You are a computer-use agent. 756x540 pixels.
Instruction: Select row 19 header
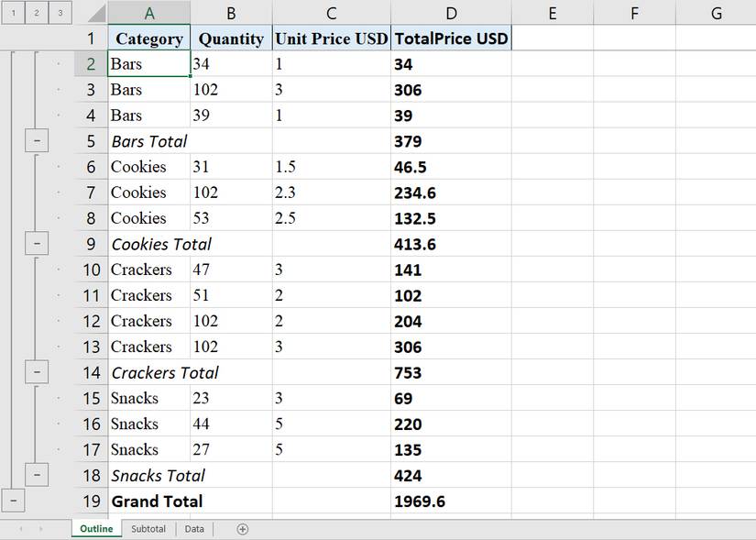(91, 501)
